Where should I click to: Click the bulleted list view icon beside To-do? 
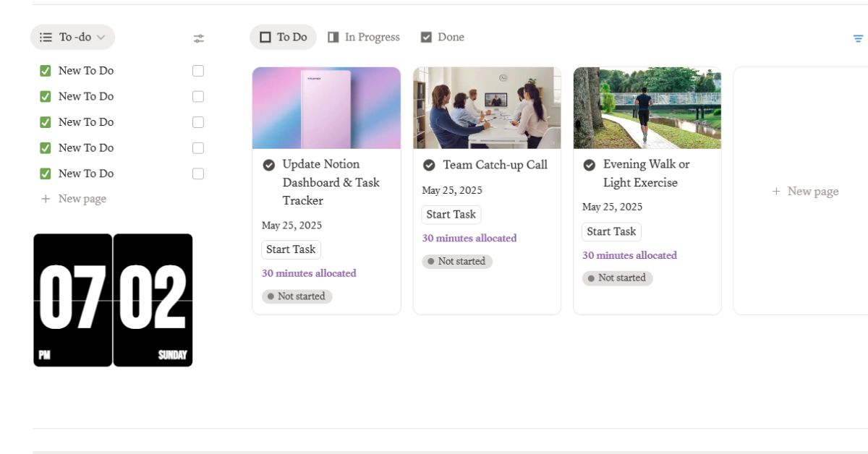[44, 37]
